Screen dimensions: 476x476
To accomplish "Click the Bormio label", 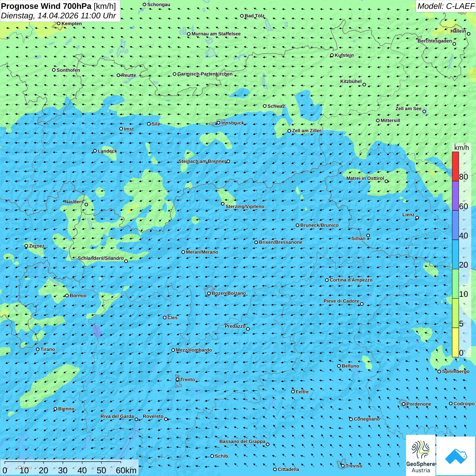I will click(78, 295).
